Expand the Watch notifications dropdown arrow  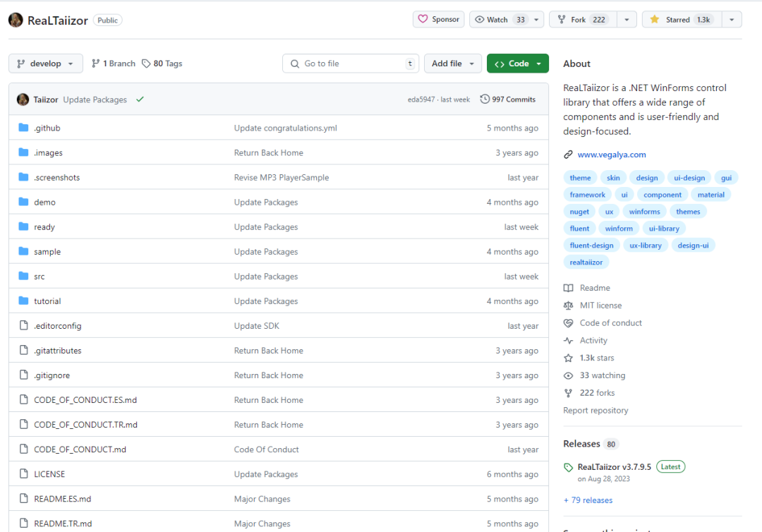[536, 20]
